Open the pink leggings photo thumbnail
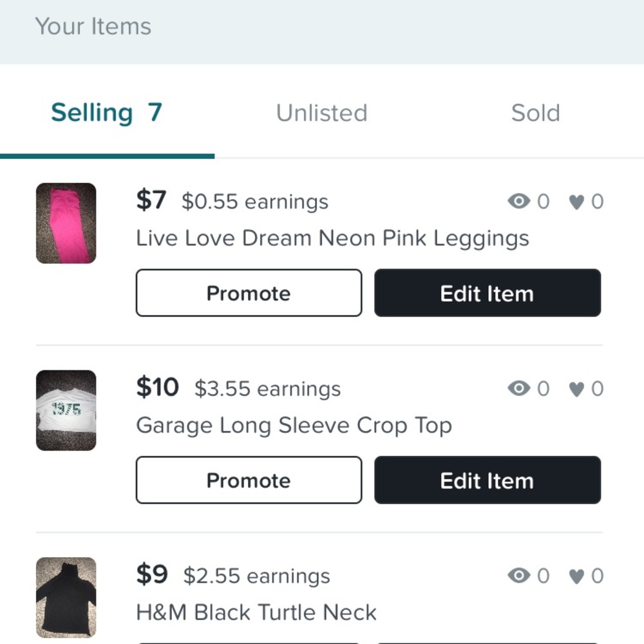644x644 pixels. pos(66,223)
